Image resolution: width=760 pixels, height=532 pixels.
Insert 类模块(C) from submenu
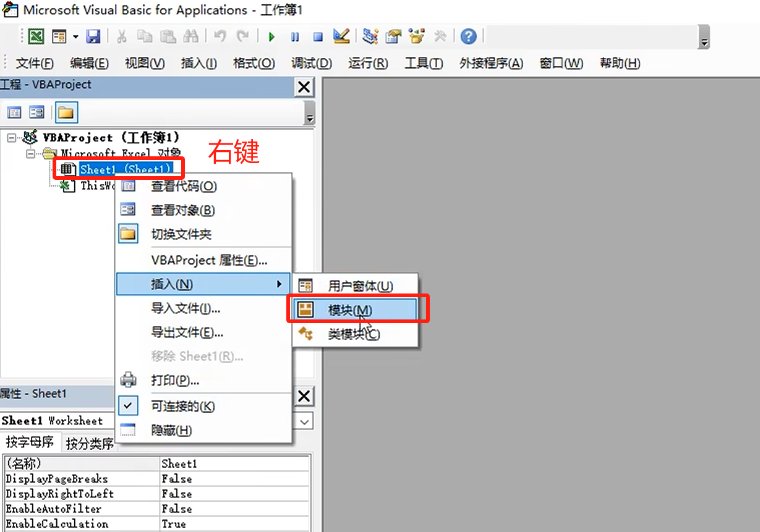pyautogui.click(x=356, y=334)
